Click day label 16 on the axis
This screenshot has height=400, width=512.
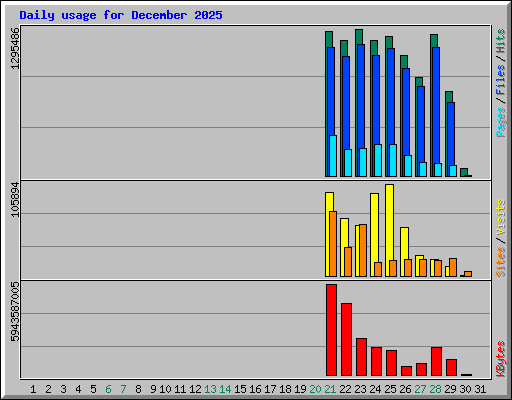coord(255,389)
